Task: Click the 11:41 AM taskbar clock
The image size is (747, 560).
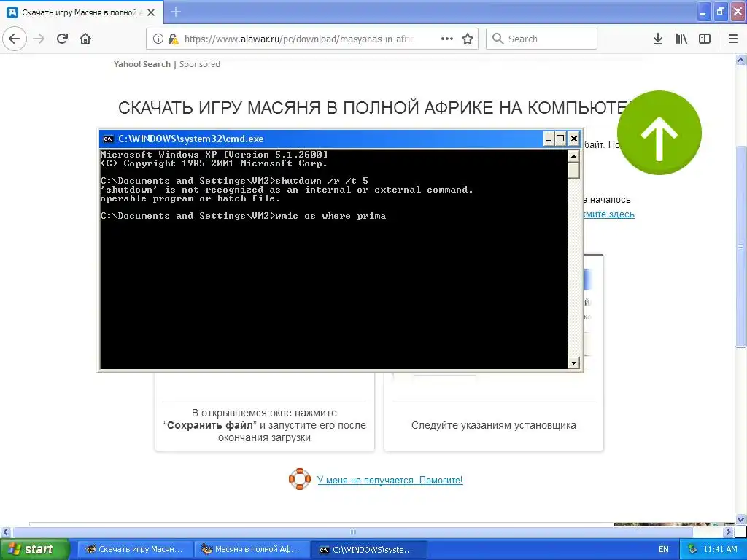Action: point(720,549)
